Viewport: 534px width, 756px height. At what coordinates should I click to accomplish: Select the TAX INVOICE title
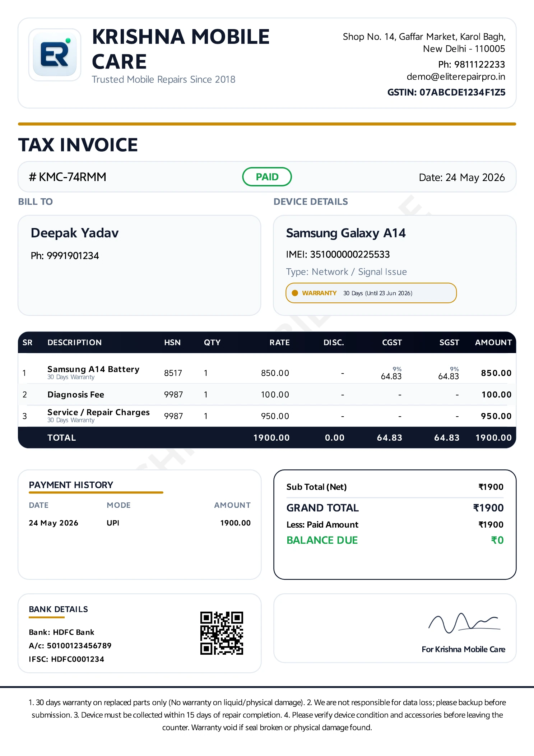click(78, 145)
